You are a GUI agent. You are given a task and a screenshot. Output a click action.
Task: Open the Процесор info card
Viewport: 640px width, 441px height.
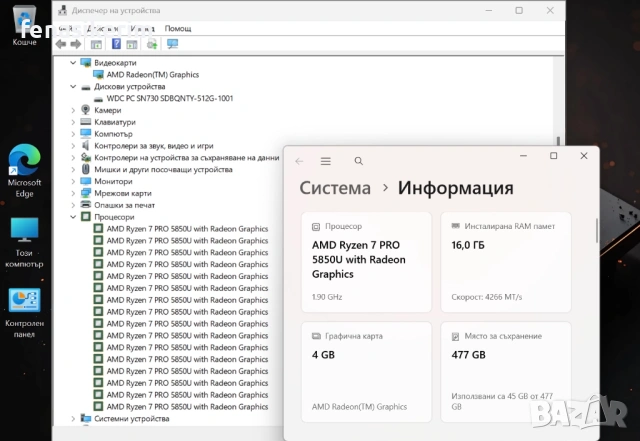(x=367, y=262)
